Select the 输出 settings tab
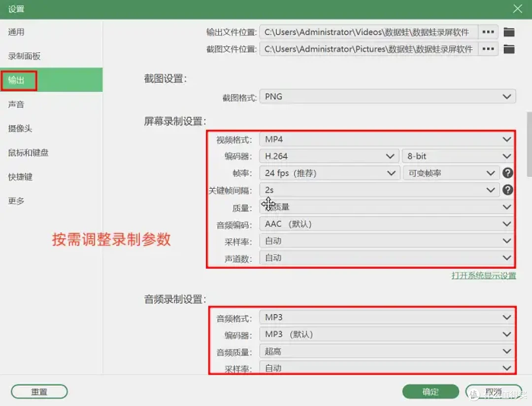 coord(51,80)
